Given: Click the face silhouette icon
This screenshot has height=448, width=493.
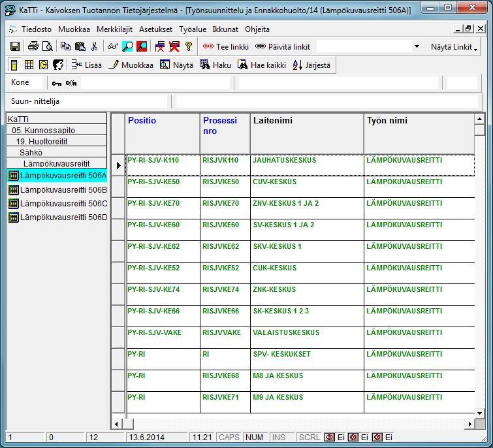Looking at the screenshot, I should point(58,65).
